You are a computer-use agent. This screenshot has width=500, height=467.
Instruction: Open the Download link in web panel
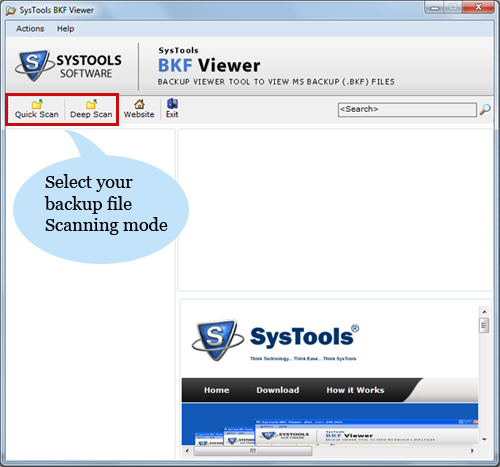tap(278, 390)
